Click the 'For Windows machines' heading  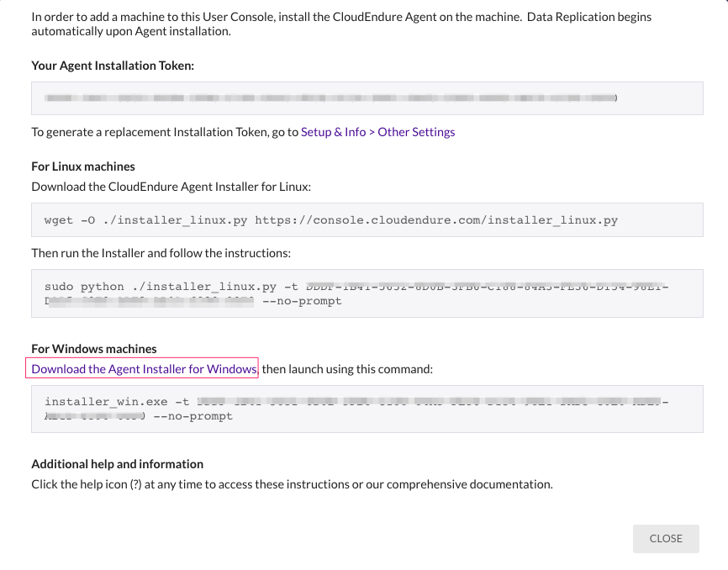[93, 348]
